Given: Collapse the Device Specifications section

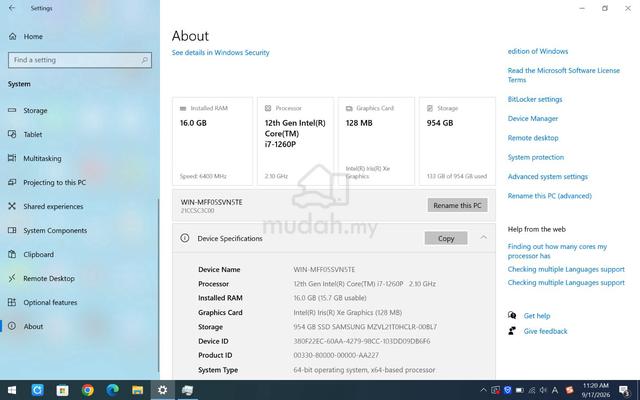Looking at the screenshot, I should point(484,237).
